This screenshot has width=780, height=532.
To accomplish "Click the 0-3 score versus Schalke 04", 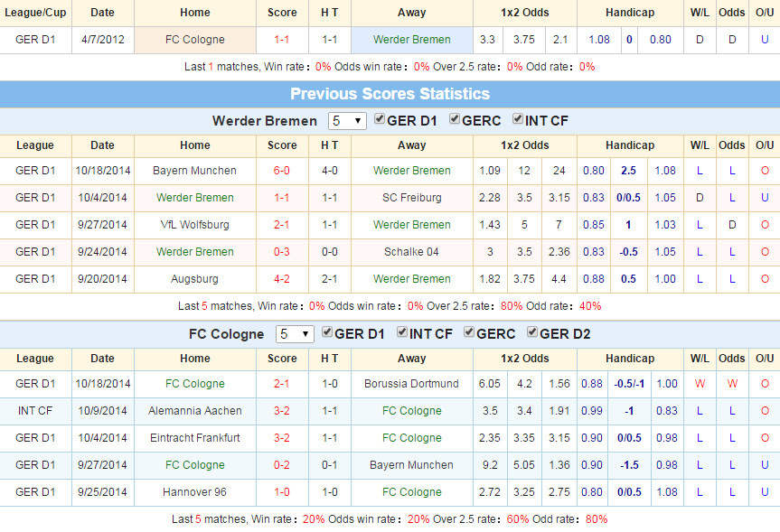I will click(x=282, y=252).
